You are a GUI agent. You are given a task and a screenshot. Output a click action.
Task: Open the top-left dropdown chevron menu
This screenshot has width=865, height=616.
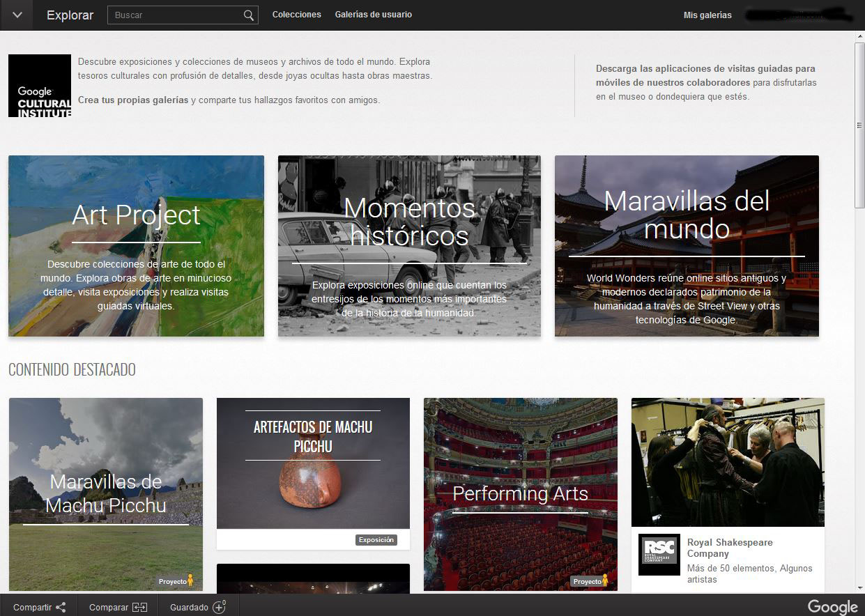click(17, 15)
